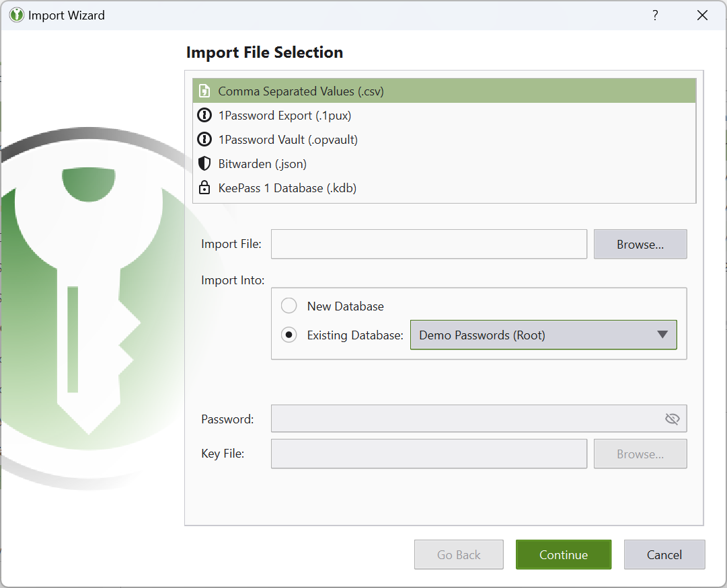Click the Key File Browse button

coord(640,454)
